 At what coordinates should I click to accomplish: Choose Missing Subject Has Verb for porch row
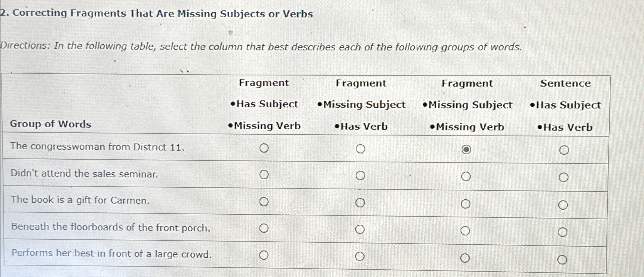(361, 228)
